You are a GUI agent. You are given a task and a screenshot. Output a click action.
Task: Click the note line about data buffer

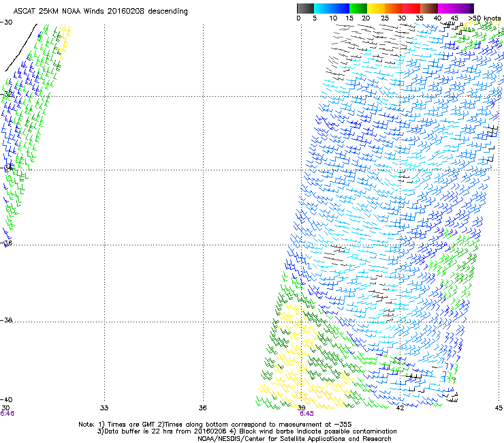coord(247,431)
